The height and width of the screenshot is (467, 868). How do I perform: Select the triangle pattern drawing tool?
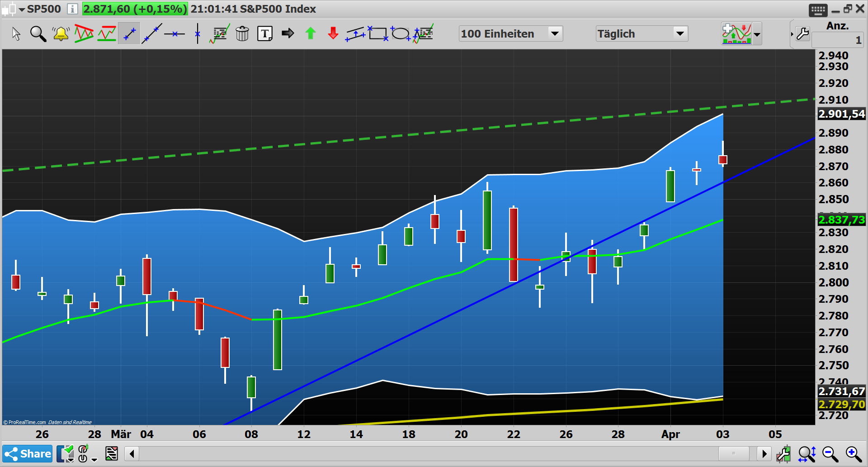coord(84,34)
